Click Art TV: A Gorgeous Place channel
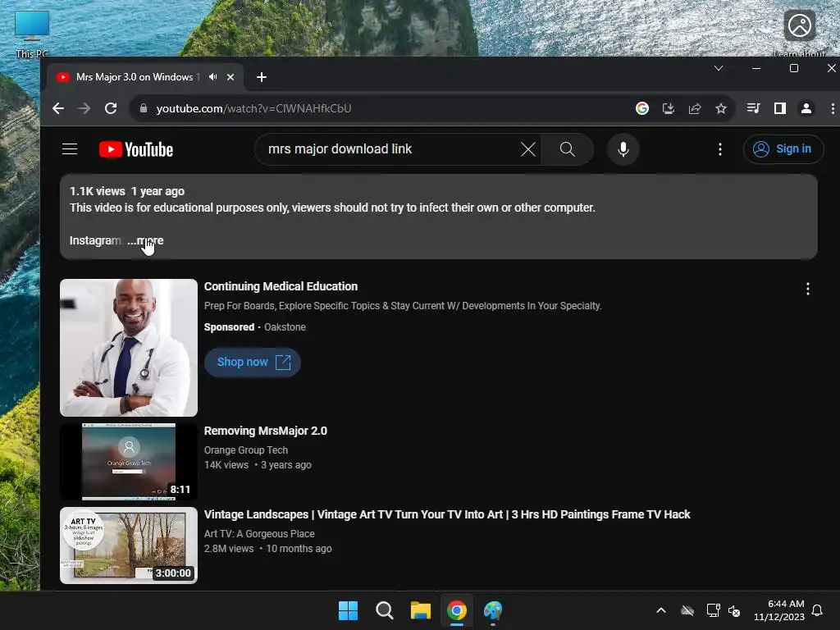840x630 pixels. tap(259, 534)
